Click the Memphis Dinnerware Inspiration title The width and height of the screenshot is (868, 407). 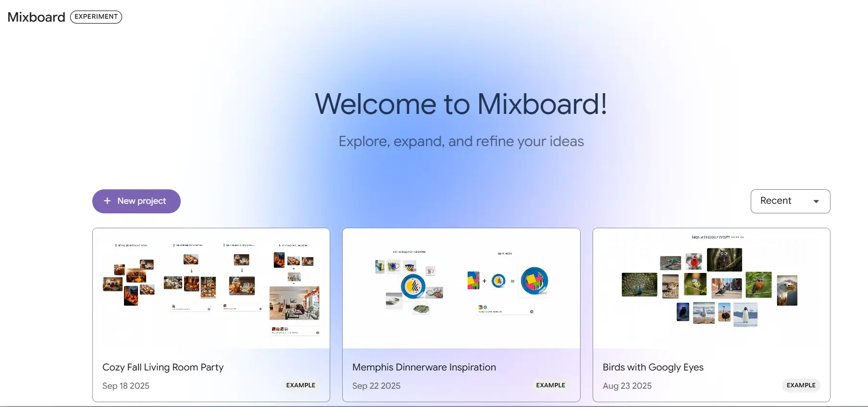[424, 367]
